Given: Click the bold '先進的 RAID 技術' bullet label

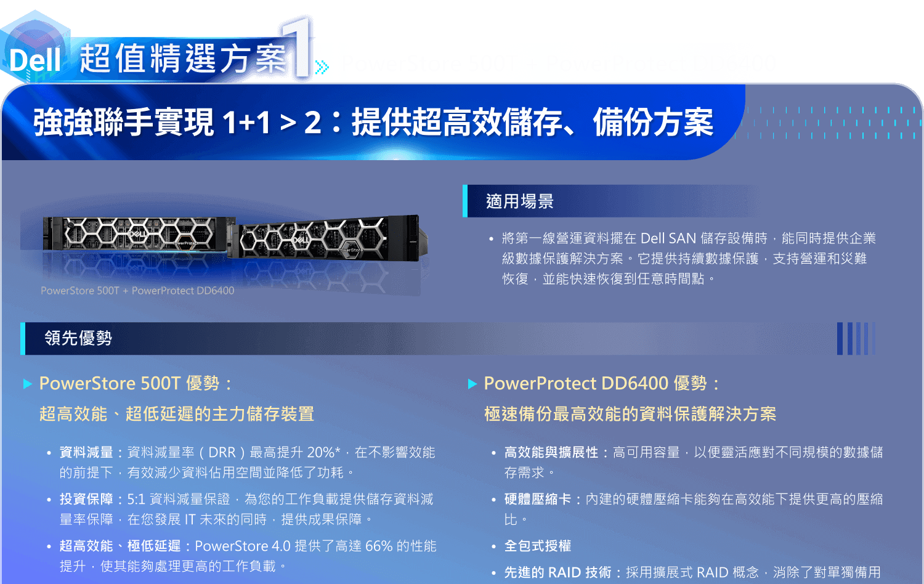Looking at the screenshot, I should [558, 572].
